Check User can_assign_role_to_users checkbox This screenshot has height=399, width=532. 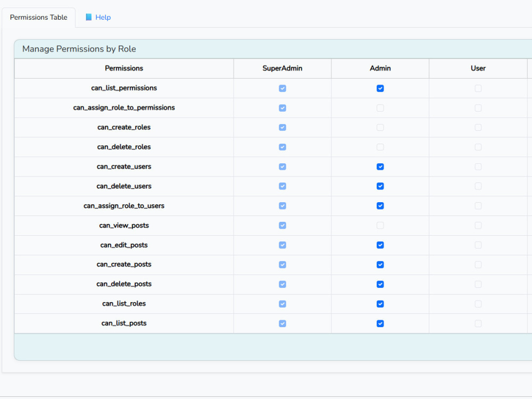click(478, 206)
